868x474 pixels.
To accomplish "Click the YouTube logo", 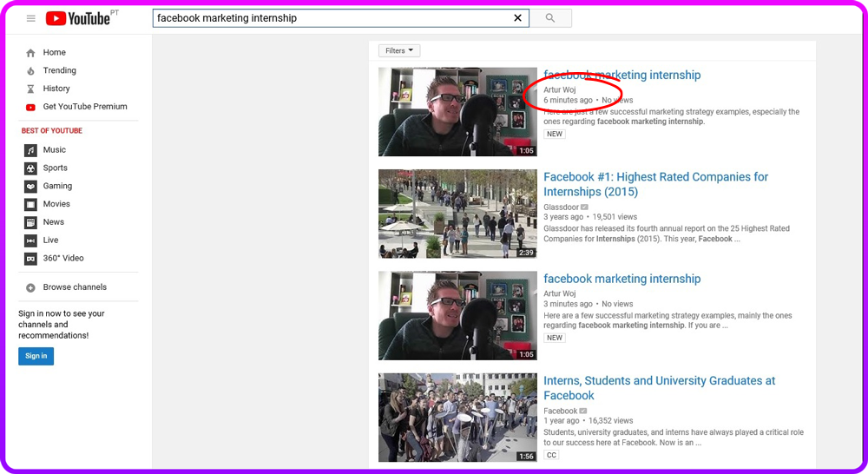I will click(77, 18).
